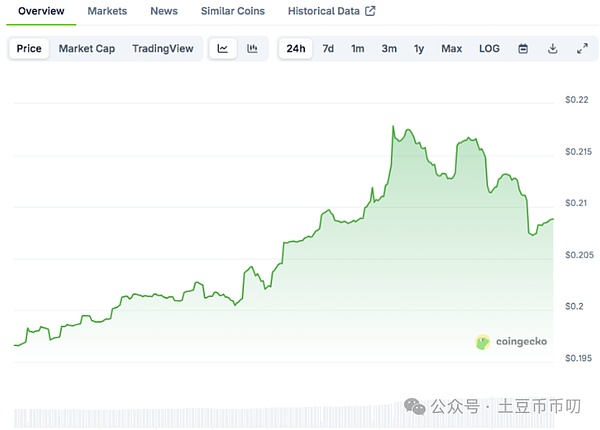Switch to TradingView chart mode
Image resolution: width=600 pixels, height=430 pixels.
164,48
